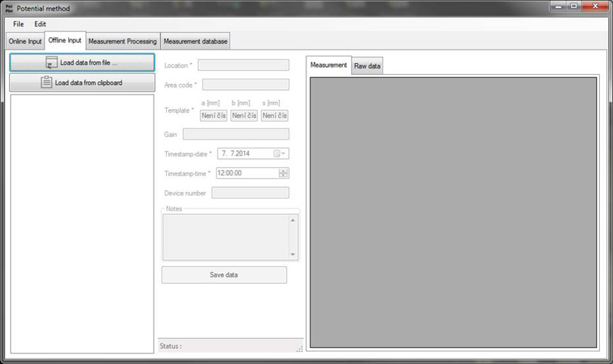Viewport: 613px width, 364px height.
Task: Open the File menu
Action: [x=18, y=24]
